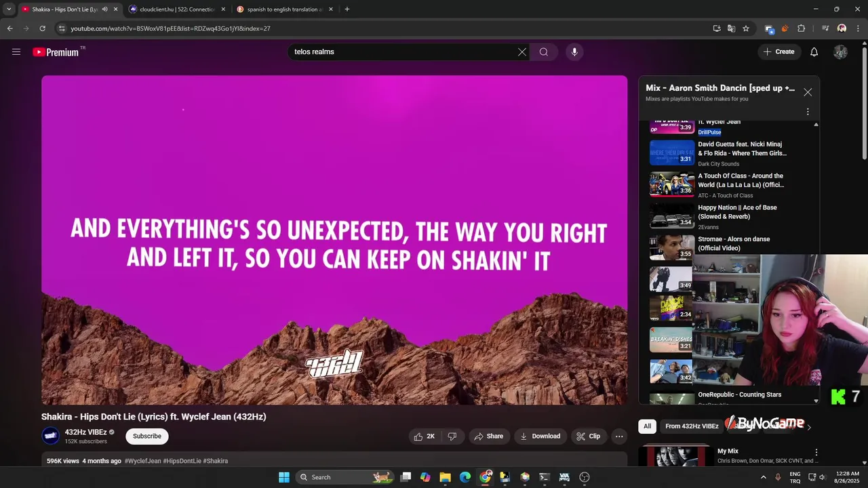This screenshot has width=868, height=488.
Task: Select the 'All' filter chip
Action: tap(648, 426)
